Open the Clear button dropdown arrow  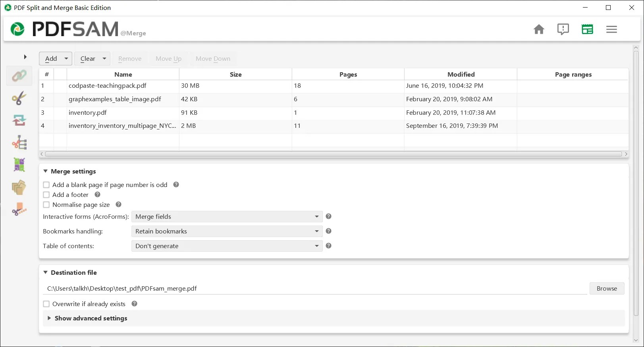[x=104, y=58]
